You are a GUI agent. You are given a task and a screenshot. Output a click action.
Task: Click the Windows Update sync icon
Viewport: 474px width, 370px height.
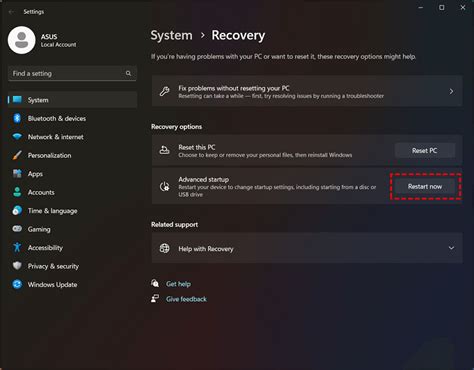click(x=17, y=284)
